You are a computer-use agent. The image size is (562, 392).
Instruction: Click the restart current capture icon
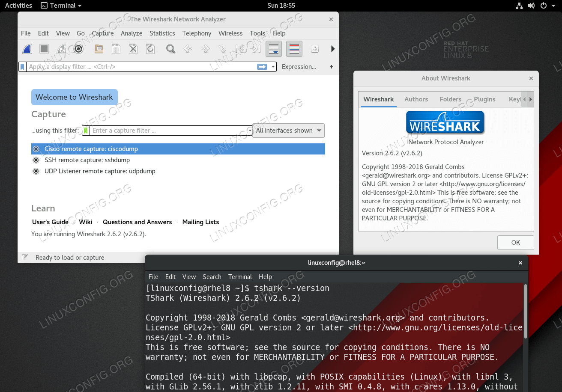(61, 49)
